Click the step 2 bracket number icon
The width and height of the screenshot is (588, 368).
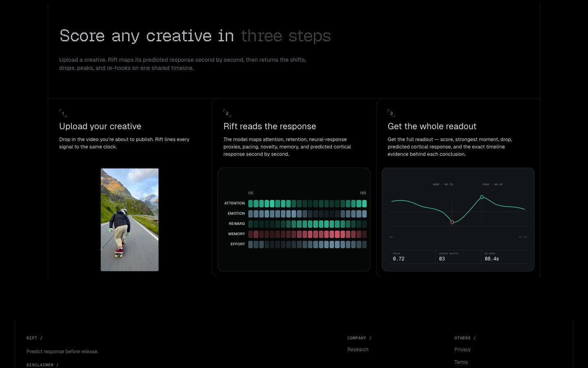(x=227, y=113)
